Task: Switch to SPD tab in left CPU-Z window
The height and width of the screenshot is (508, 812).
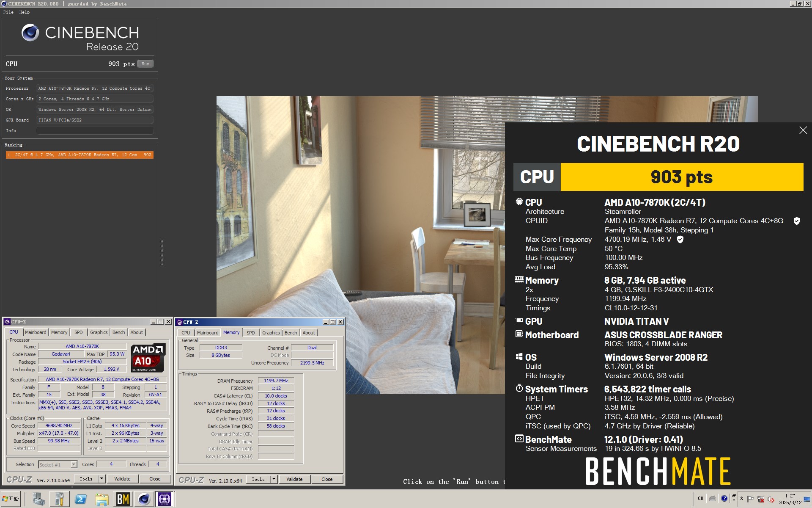Action: pyautogui.click(x=79, y=332)
